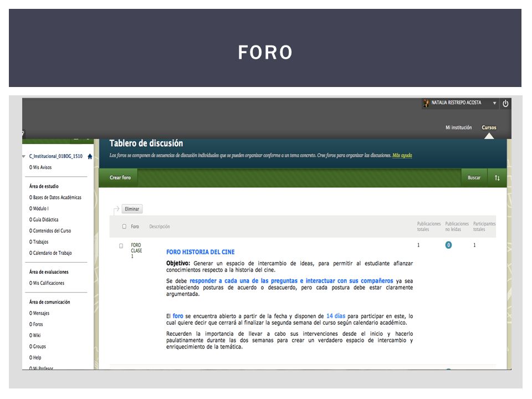Open the FORO CLASE 1 forum link
Viewport: 532px width, 399px height.
(x=136, y=250)
